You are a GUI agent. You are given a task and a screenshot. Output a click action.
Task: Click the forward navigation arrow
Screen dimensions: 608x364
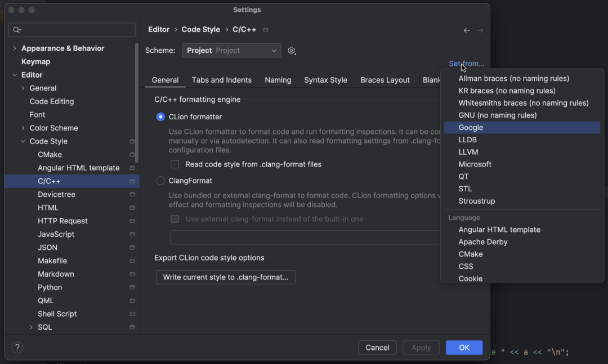[x=480, y=30]
